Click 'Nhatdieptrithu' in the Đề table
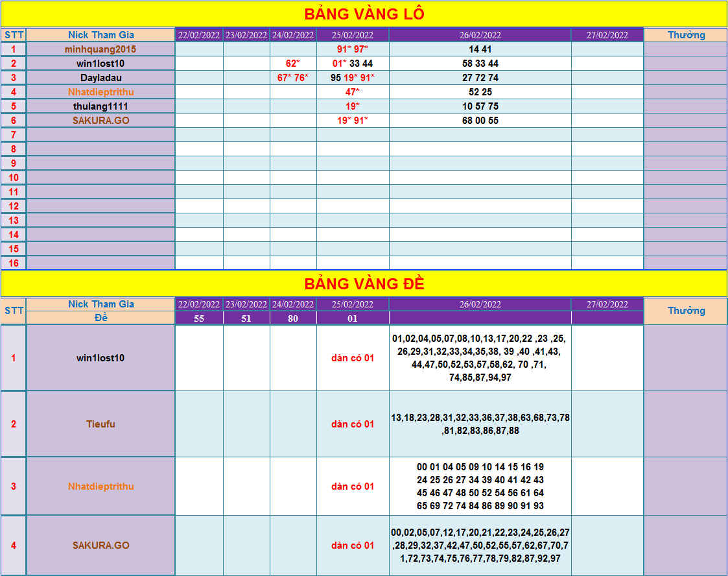728x576 pixels. pyautogui.click(x=100, y=486)
